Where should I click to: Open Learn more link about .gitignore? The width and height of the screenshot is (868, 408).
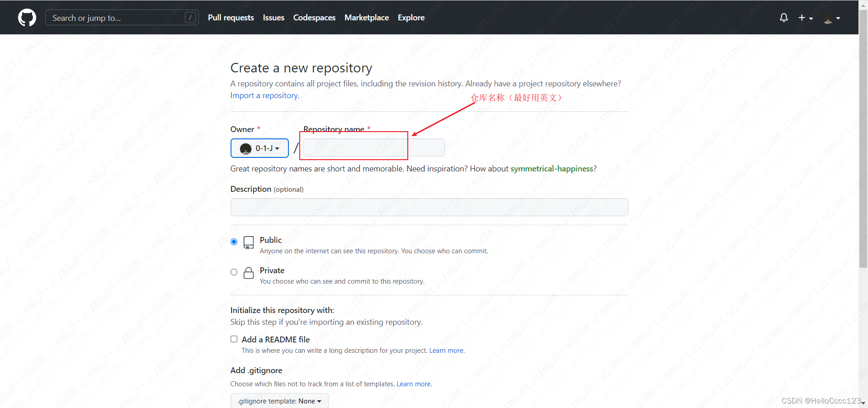pos(414,384)
